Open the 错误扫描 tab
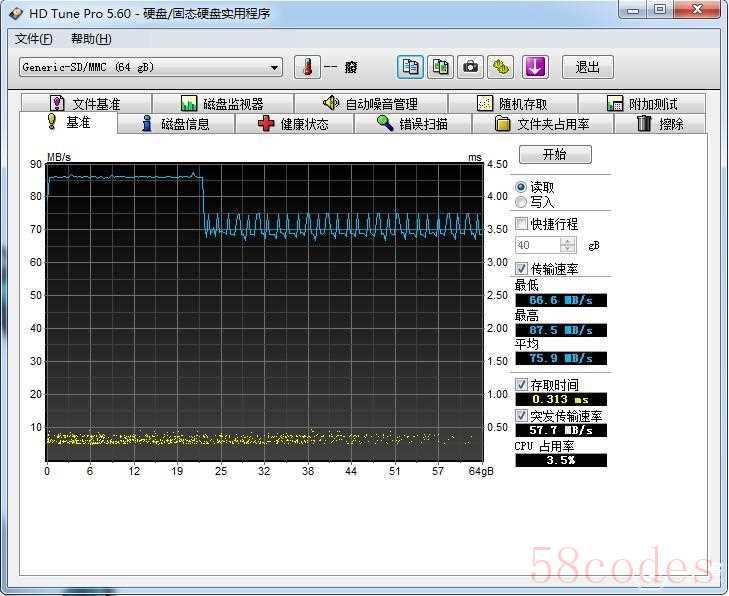 pos(413,124)
